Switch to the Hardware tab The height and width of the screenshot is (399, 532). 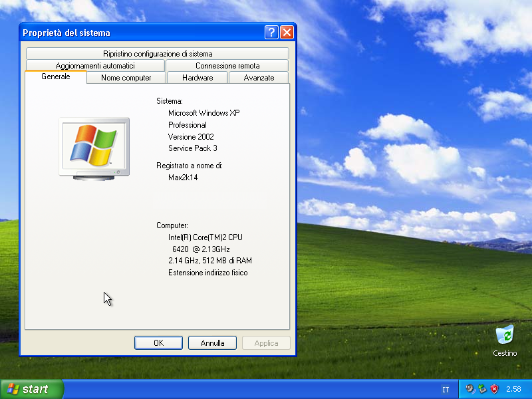pos(198,78)
